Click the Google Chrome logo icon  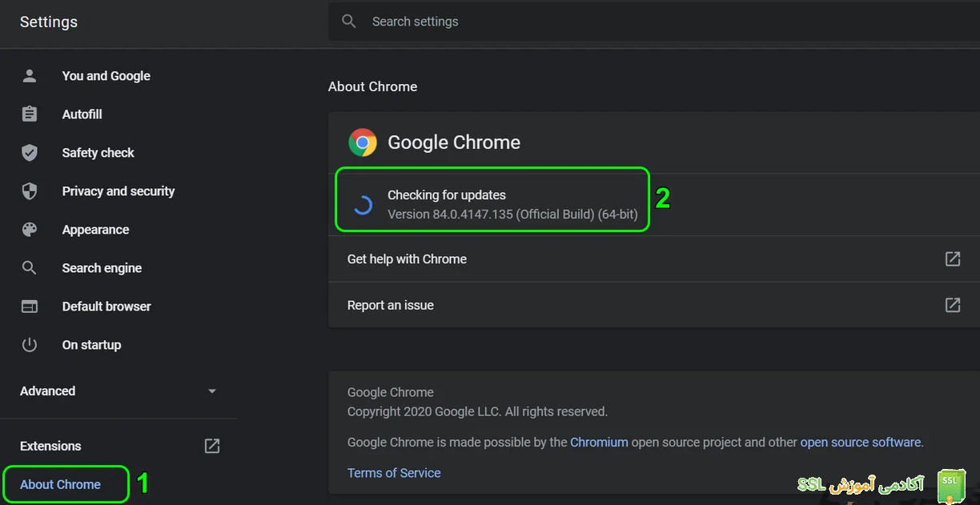(x=363, y=142)
